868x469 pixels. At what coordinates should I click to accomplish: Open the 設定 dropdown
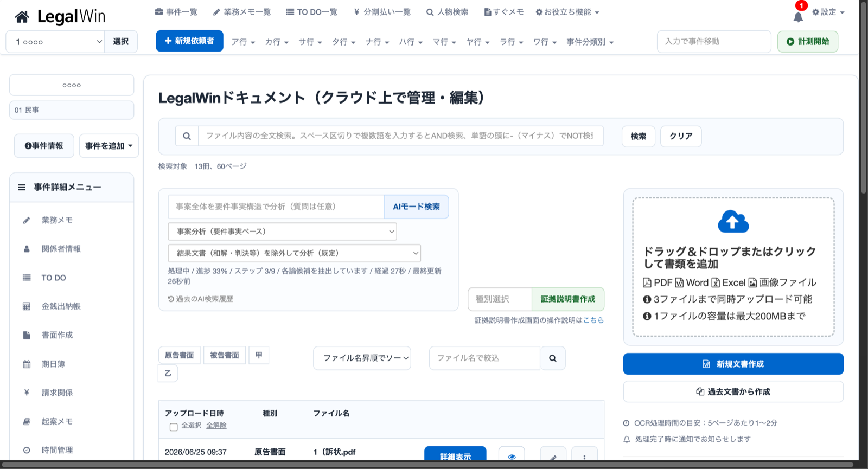[x=828, y=12]
